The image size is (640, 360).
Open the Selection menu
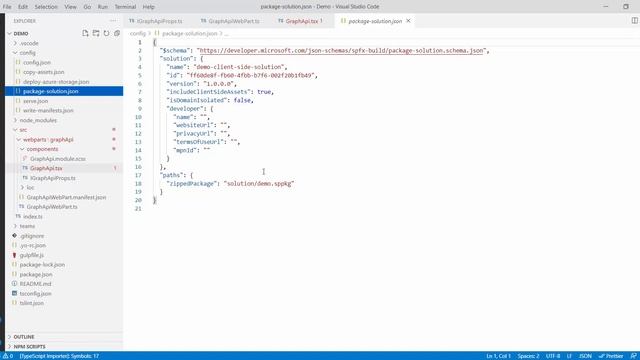(x=46, y=7)
